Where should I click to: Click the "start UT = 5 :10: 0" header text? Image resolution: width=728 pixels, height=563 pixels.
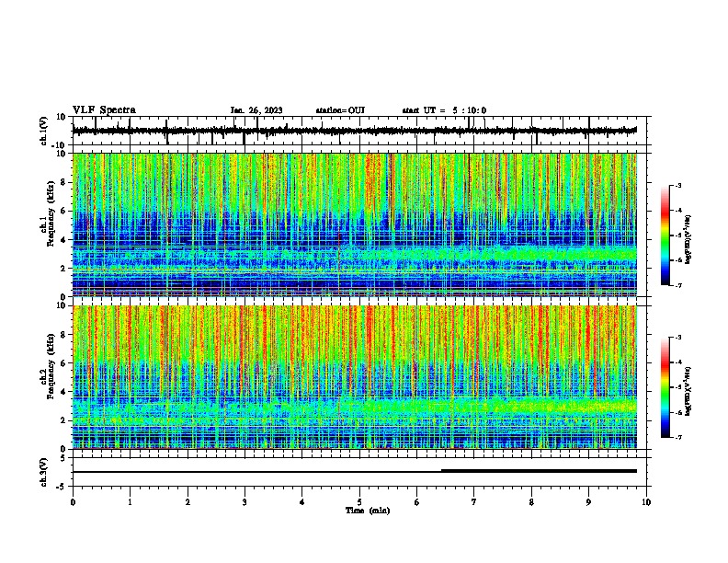pyautogui.click(x=444, y=110)
